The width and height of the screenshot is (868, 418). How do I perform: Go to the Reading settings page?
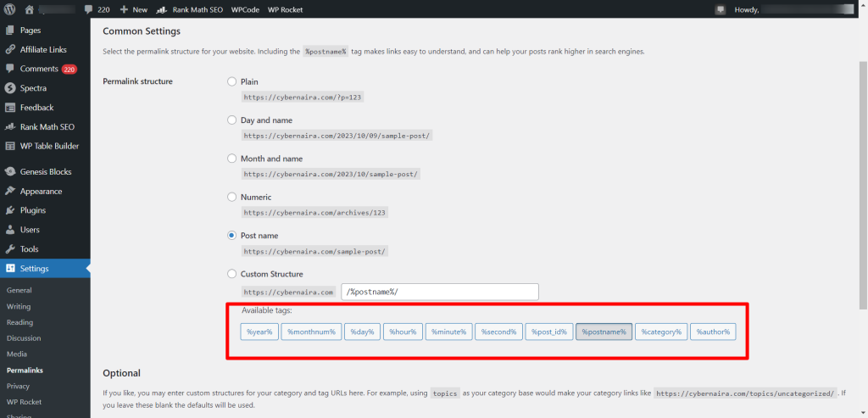(20, 322)
